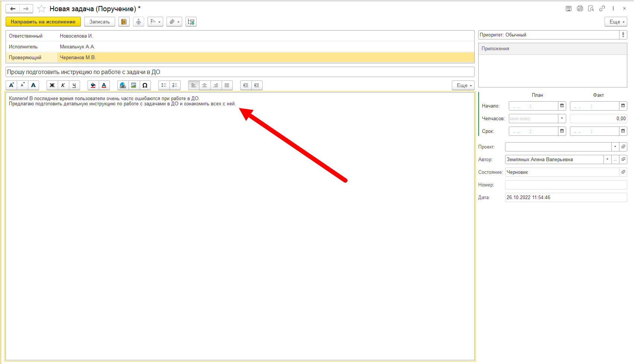The width and height of the screenshot is (634, 364).
Task: Toggle bold formatting (Ж)
Action: (52, 85)
